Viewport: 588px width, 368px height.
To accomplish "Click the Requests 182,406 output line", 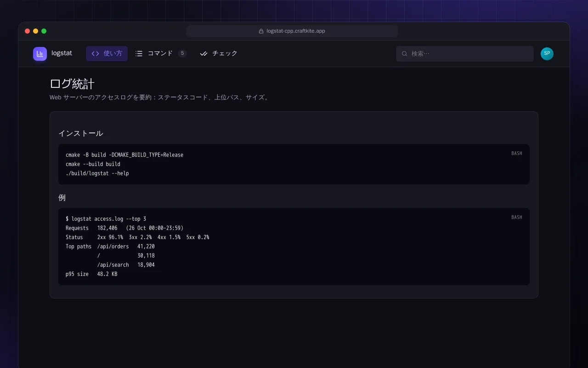I will [124, 228].
